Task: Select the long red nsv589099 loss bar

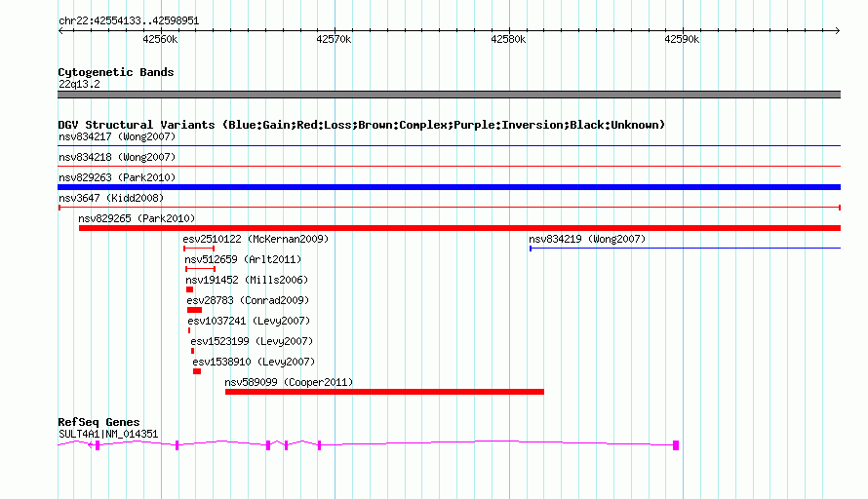Action: (x=384, y=392)
